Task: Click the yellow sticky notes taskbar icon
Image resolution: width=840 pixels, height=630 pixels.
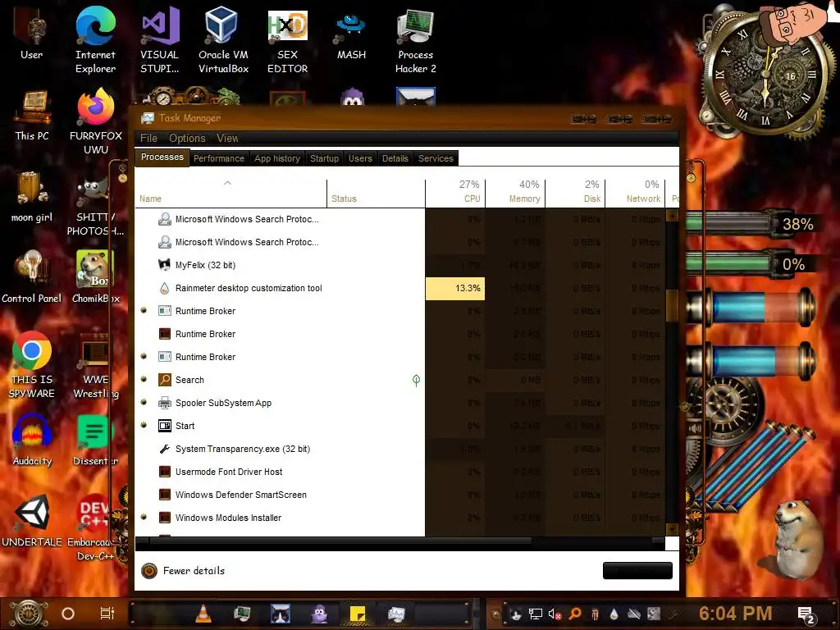Action: coord(358,614)
